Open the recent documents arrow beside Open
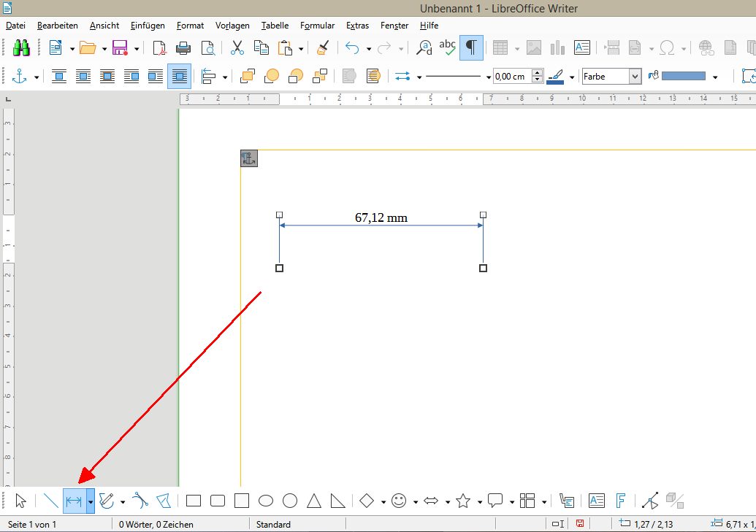756x532 pixels. pyautogui.click(x=104, y=49)
